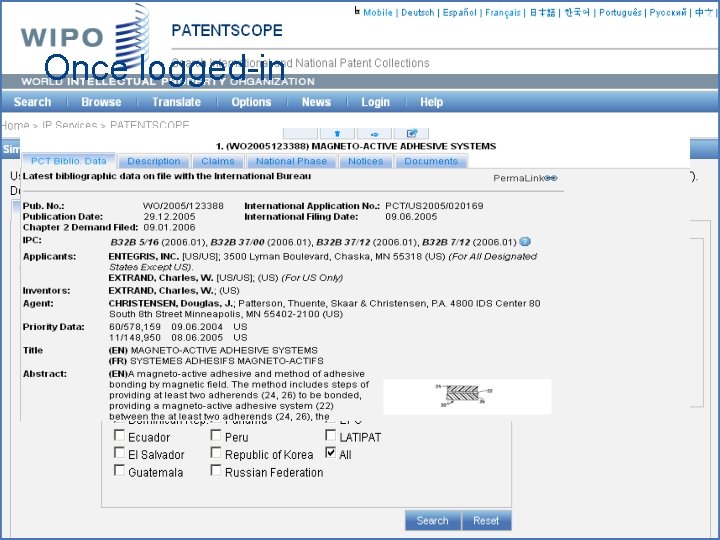Enable the Guatemala checkbox
This screenshot has height=540, width=720.
119,470
